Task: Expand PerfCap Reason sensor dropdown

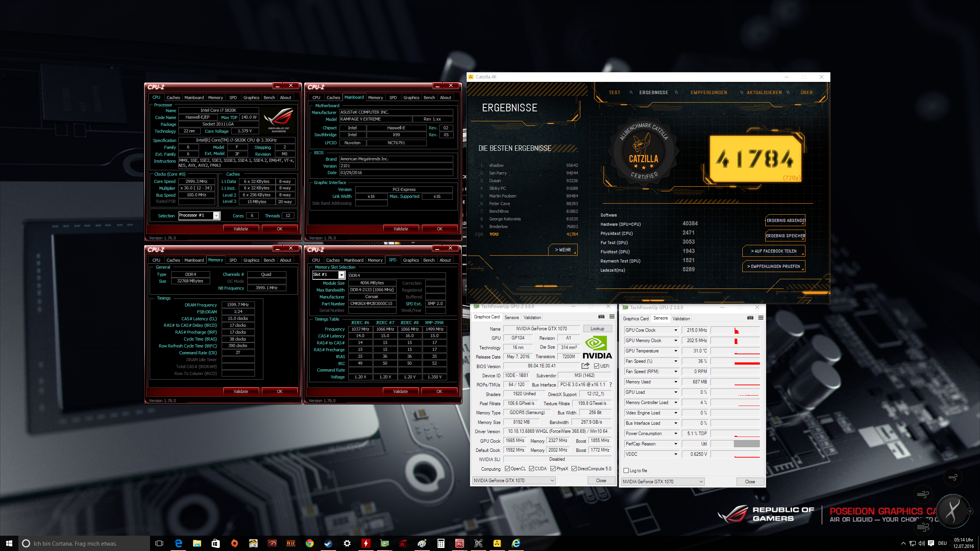Action: coord(676,444)
